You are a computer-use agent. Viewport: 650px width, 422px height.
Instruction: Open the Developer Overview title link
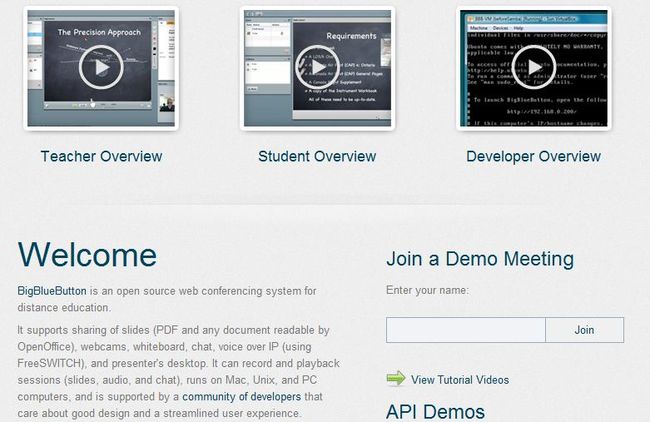534,156
